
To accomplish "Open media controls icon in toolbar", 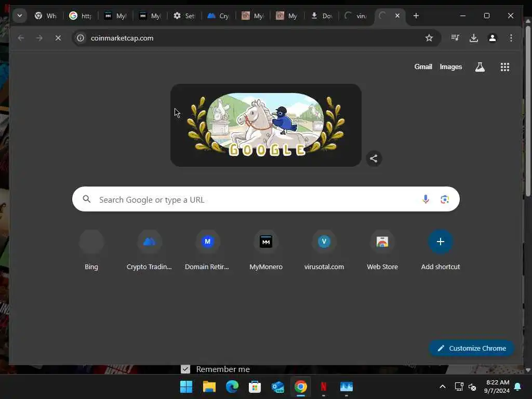I will click(455, 38).
